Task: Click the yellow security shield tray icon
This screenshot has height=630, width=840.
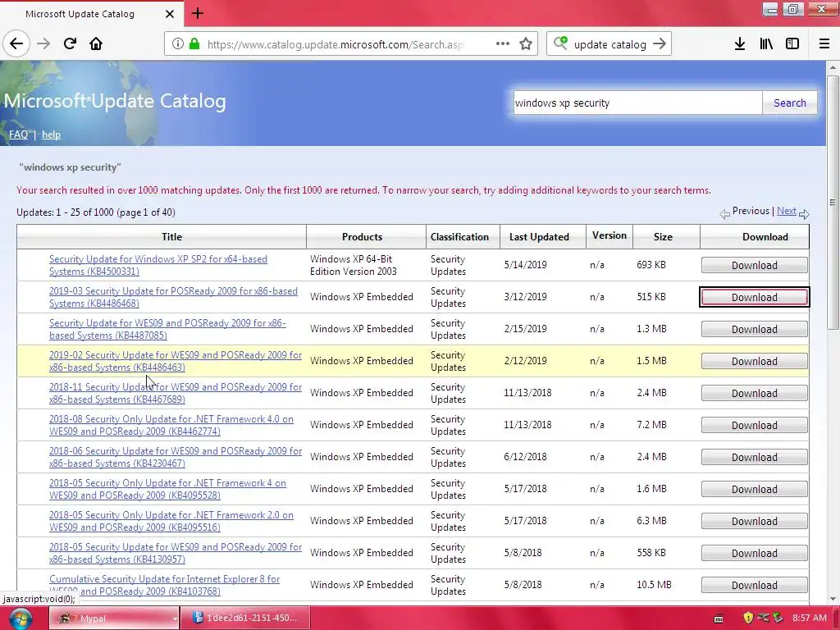Action: pos(748,618)
